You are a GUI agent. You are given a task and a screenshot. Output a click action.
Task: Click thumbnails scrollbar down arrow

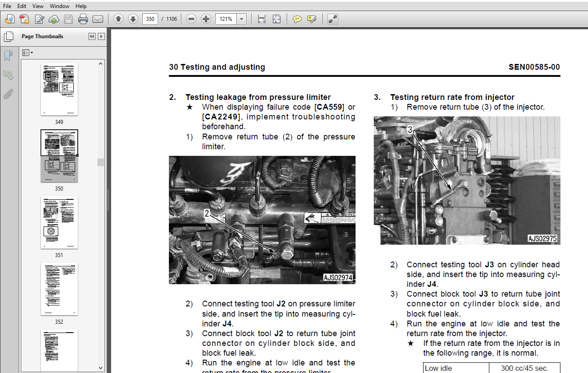pos(101,368)
